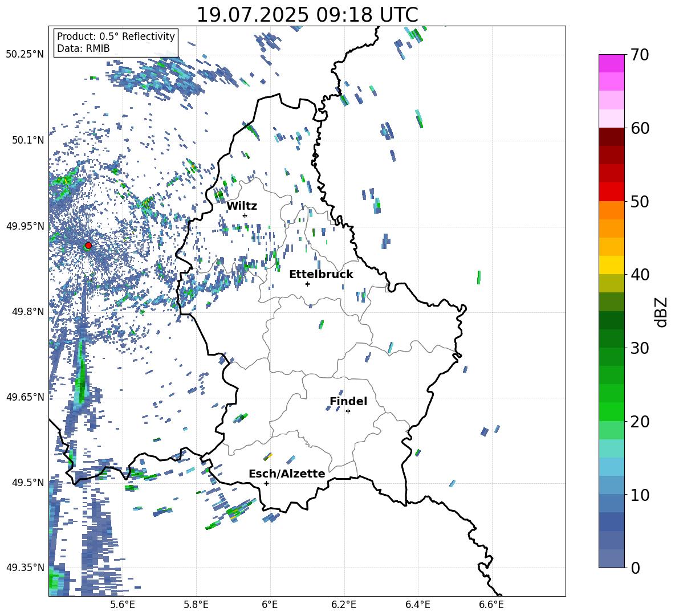Click the 49.65°N latitude label

tap(25, 397)
